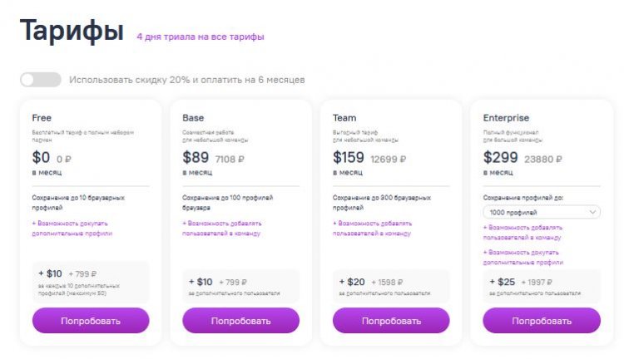Image resolution: width=624 pixels, height=364 pixels.
Task: Select the Team plan title
Action: tap(344, 118)
